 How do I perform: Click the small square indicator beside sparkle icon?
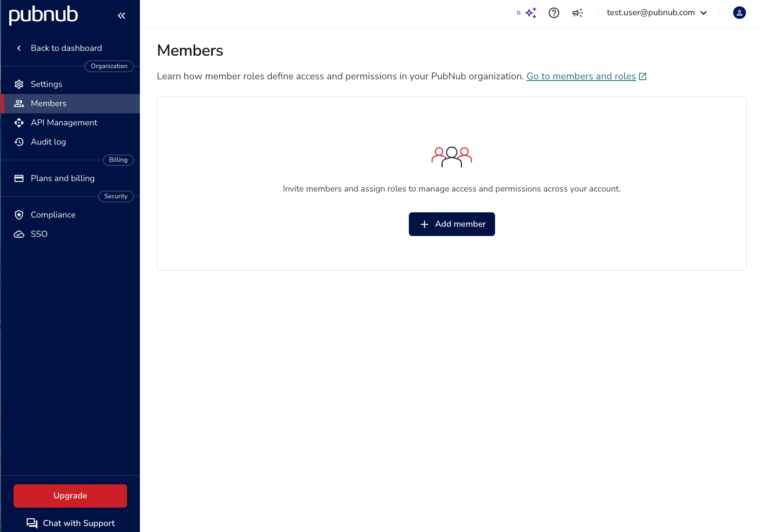tap(519, 13)
